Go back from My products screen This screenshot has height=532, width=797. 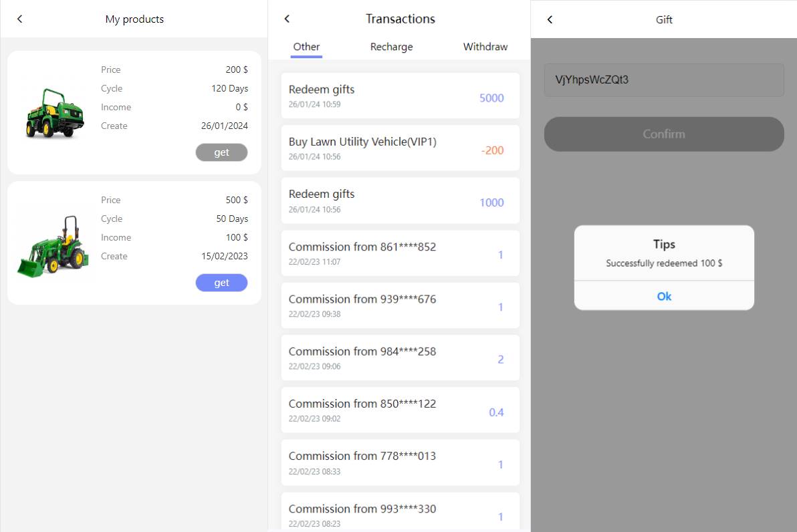(x=19, y=19)
